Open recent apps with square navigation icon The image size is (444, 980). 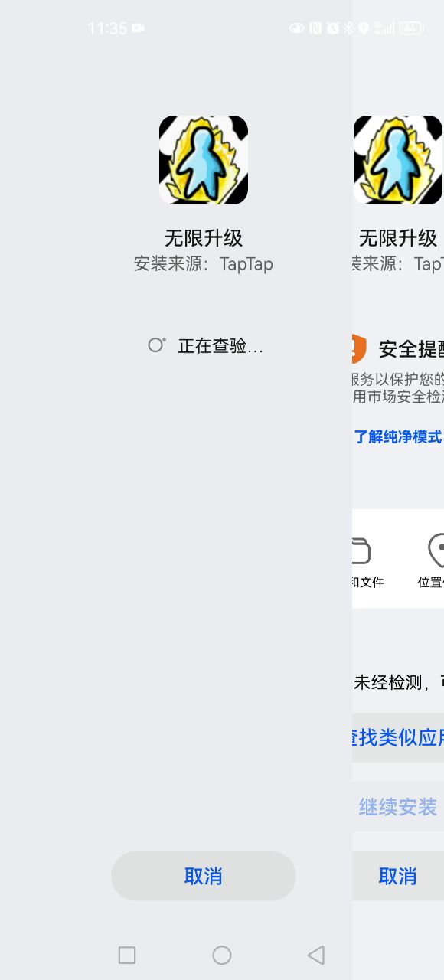[x=127, y=955]
